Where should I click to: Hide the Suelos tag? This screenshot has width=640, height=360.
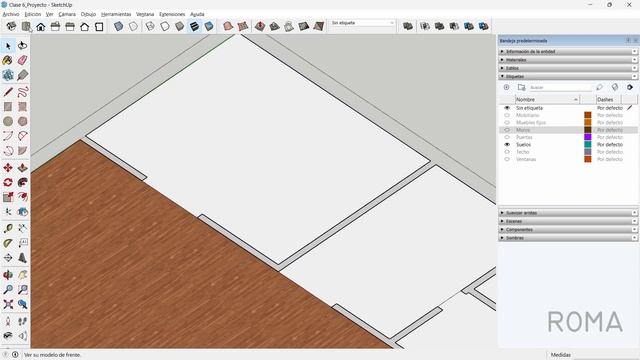coord(507,144)
